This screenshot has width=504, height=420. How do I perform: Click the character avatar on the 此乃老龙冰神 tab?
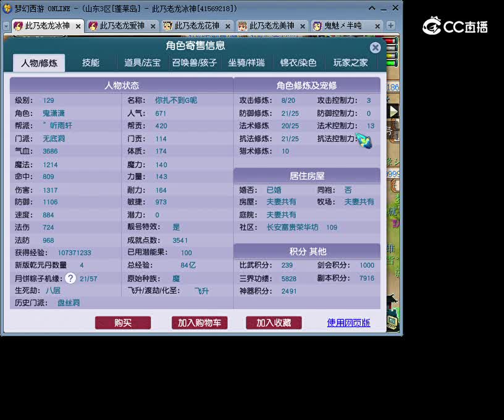tap(17, 26)
